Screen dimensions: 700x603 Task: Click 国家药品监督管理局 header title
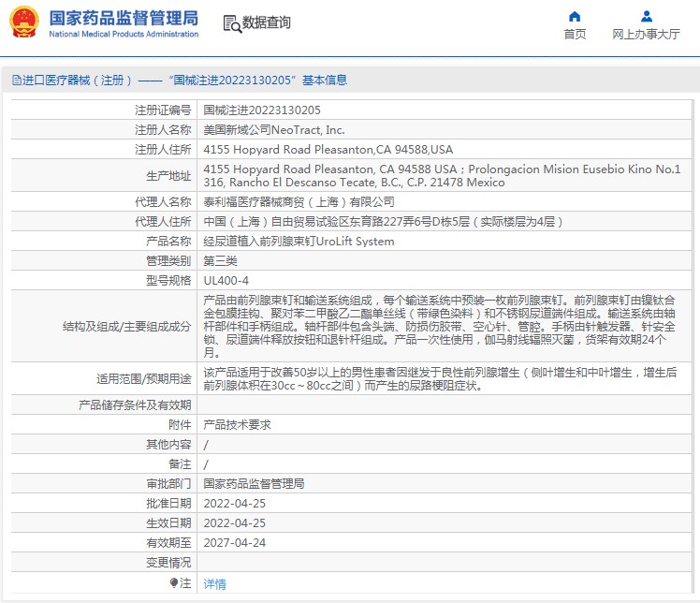[124, 19]
